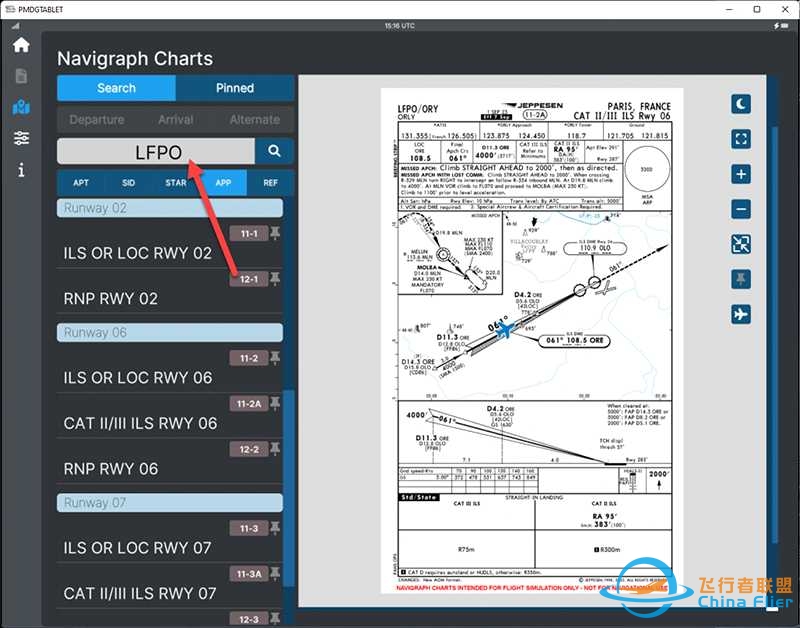This screenshot has height=628, width=800.
Task: Pin the currently displayed chart
Action: point(741,279)
